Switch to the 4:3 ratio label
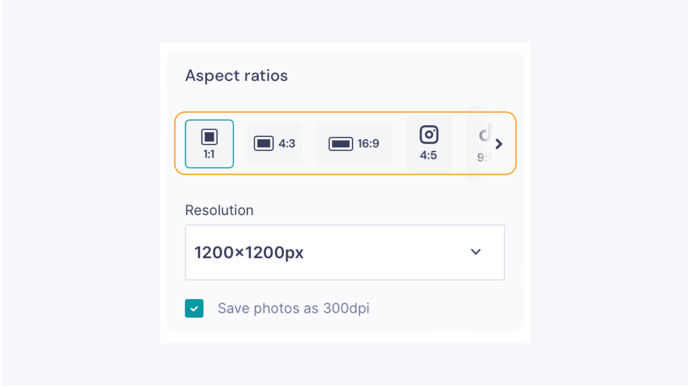688x387 pixels. (287, 143)
